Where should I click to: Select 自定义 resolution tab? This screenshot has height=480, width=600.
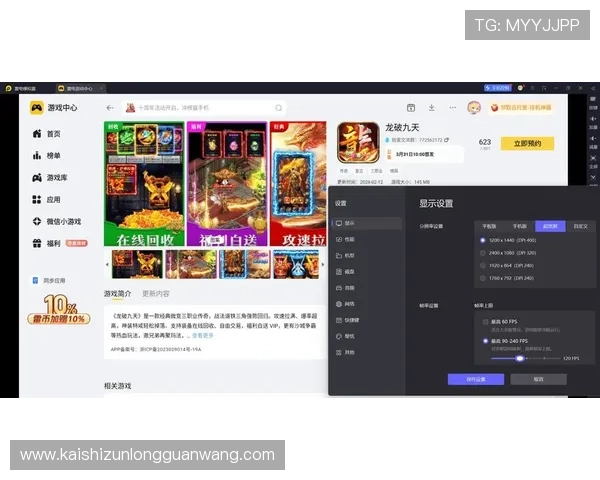click(x=580, y=226)
